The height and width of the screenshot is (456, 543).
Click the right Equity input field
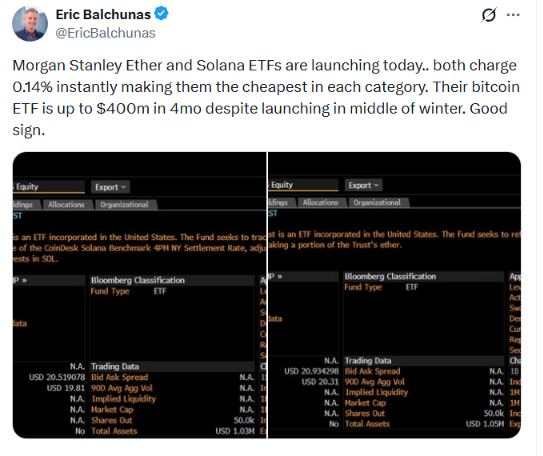[303, 185]
